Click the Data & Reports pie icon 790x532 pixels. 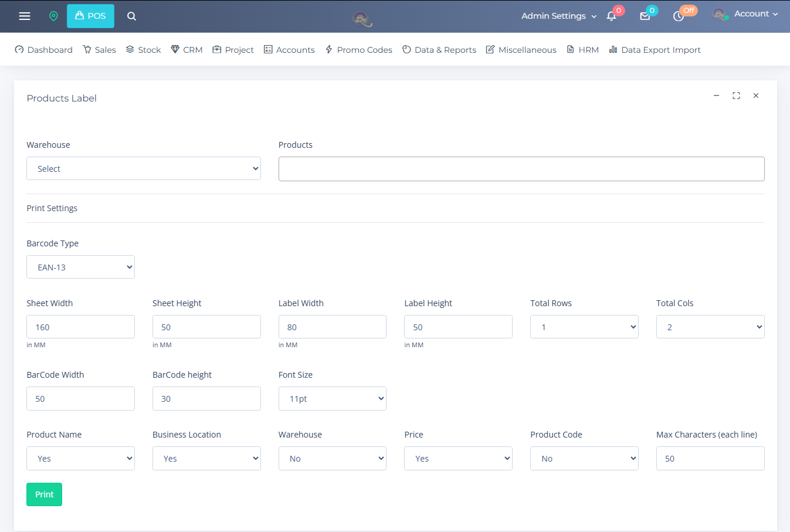pyautogui.click(x=406, y=50)
